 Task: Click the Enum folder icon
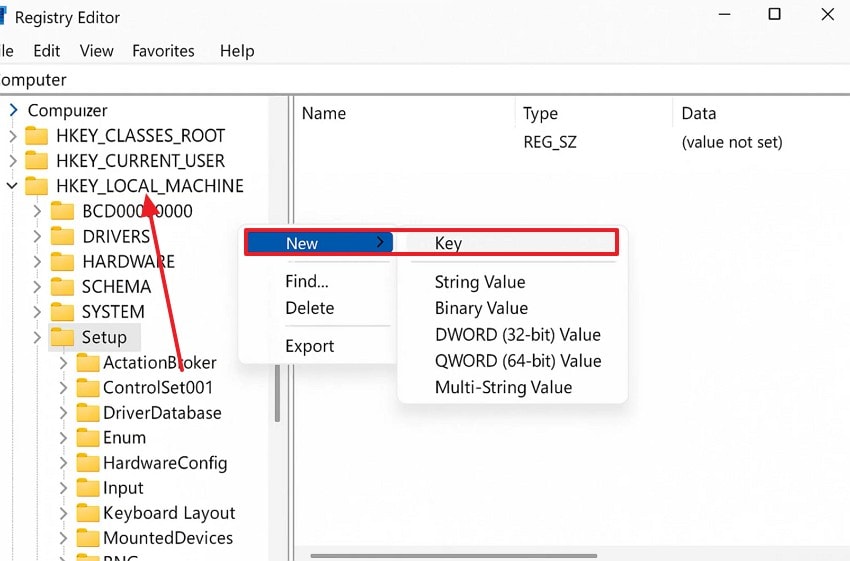[87, 437]
